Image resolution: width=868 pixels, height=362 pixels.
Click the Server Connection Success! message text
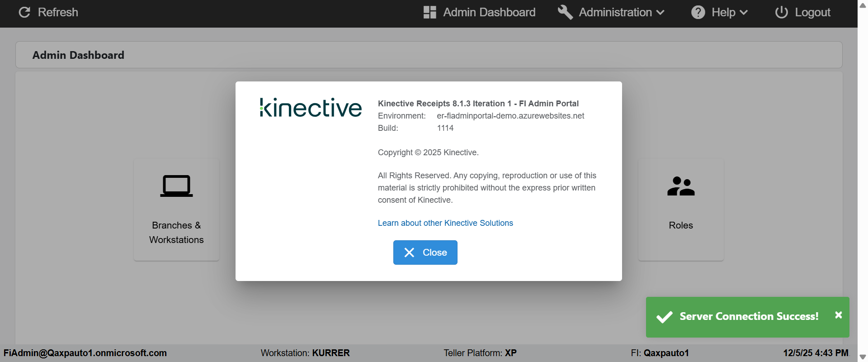pyautogui.click(x=749, y=316)
